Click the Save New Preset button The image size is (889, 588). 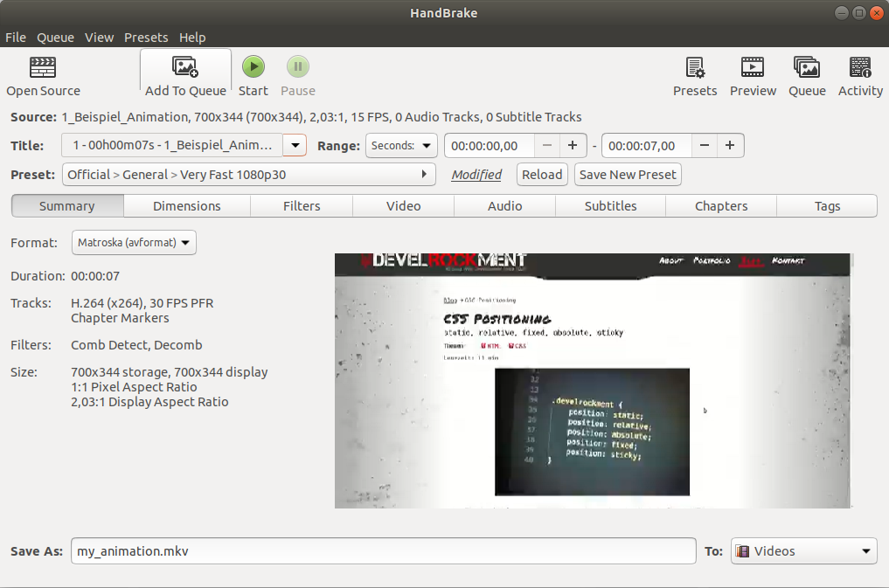tap(628, 175)
